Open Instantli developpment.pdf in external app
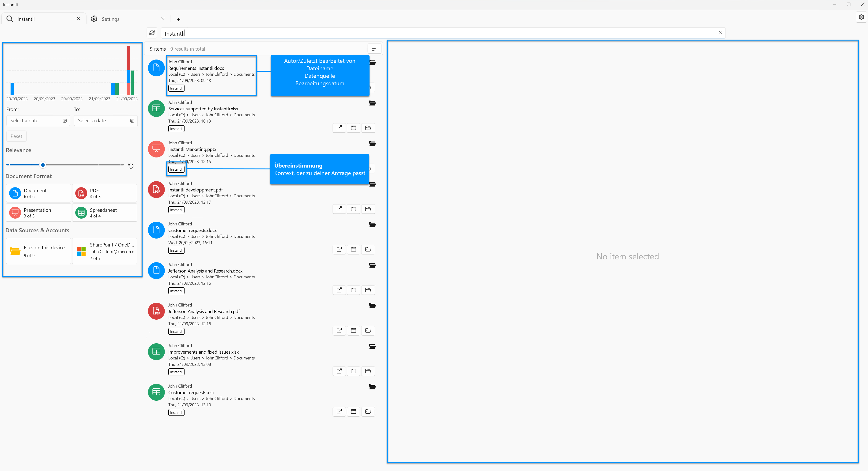Screen dimensions: 868x471 point(339,209)
